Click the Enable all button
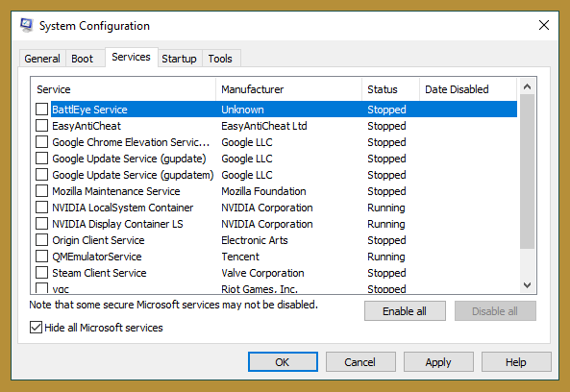Image resolution: width=570 pixels, height=392 pixels. click(x=405, y=311)
